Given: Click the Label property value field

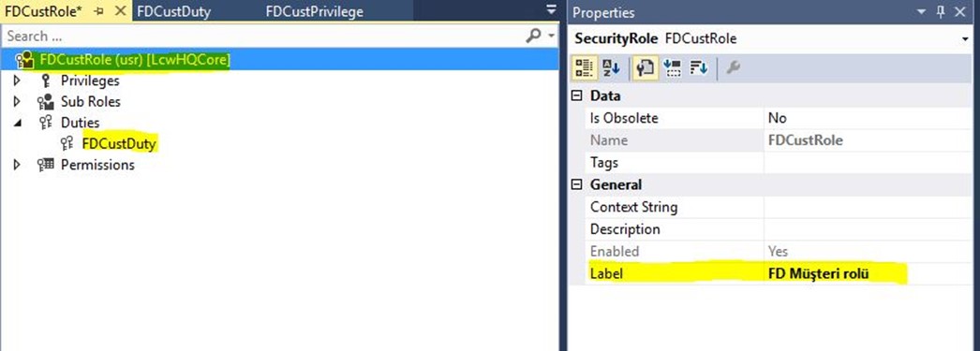Looking at the screenshot, I should (870, 273).
